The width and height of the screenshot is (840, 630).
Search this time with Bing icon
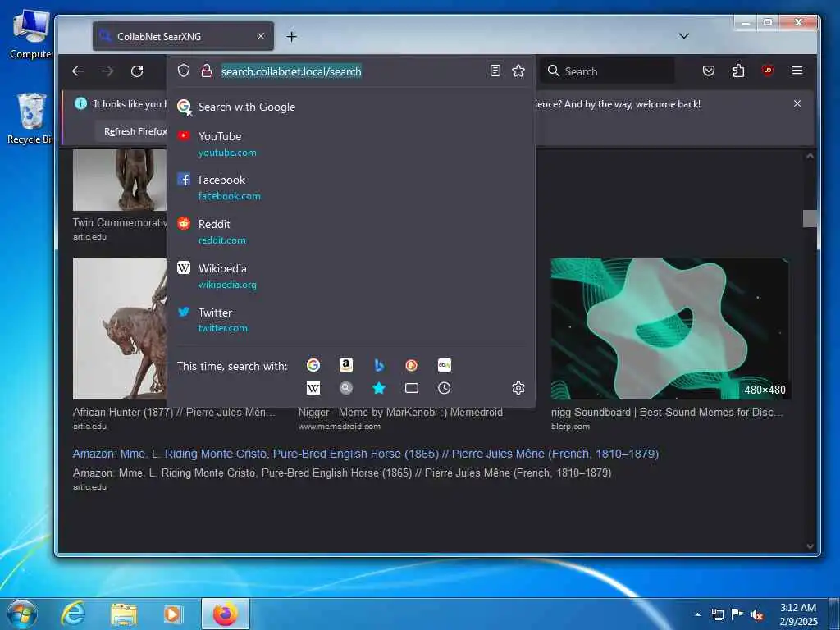tap(379, 365)
